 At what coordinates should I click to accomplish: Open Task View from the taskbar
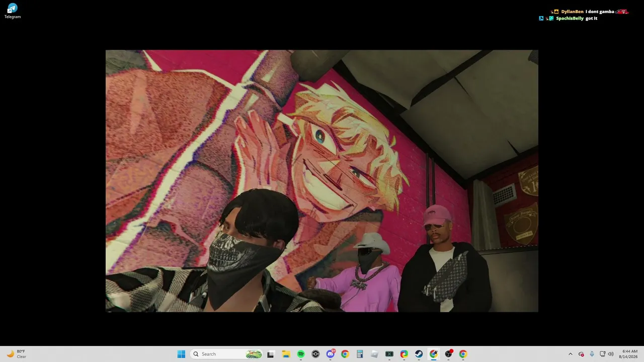tap(271, 354)
